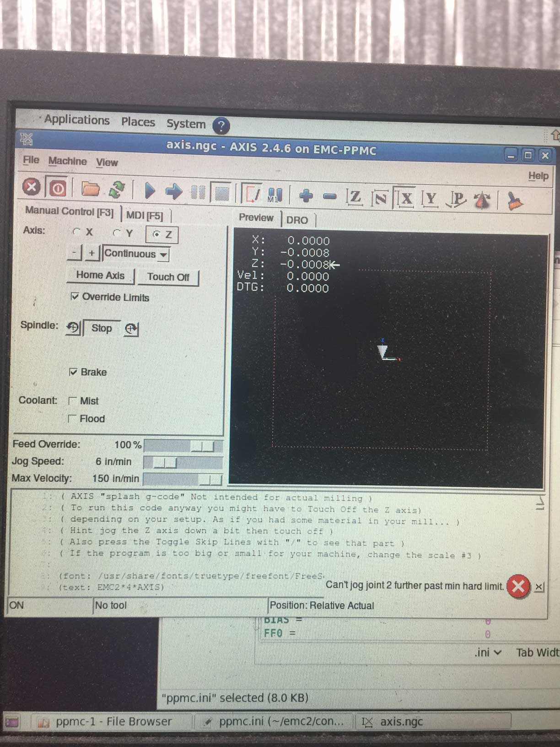Switch preview to perspective view
The height and width of the screenshot is (747, 560).
(457, 199)
